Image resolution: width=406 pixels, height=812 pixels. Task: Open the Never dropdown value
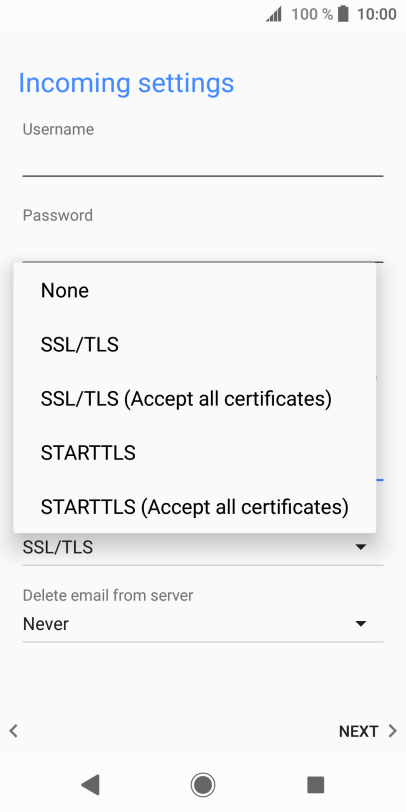point(202,624)
